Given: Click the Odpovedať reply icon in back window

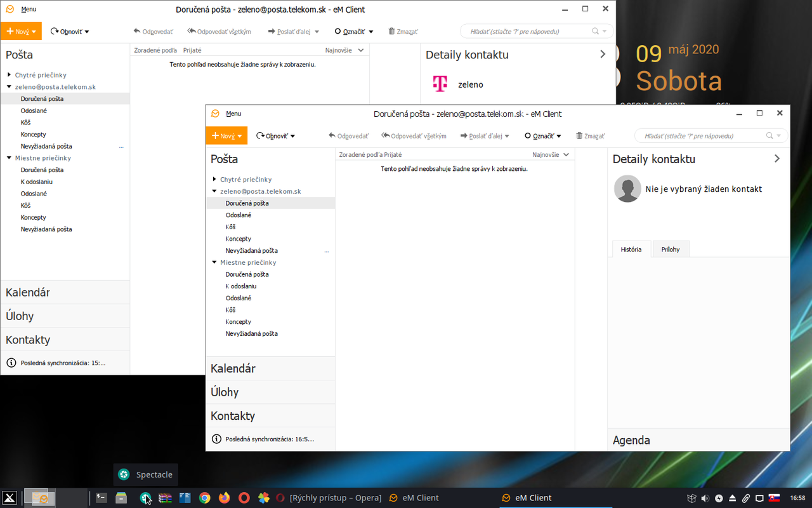Looking at the screenshot, I should click(136, 31).
